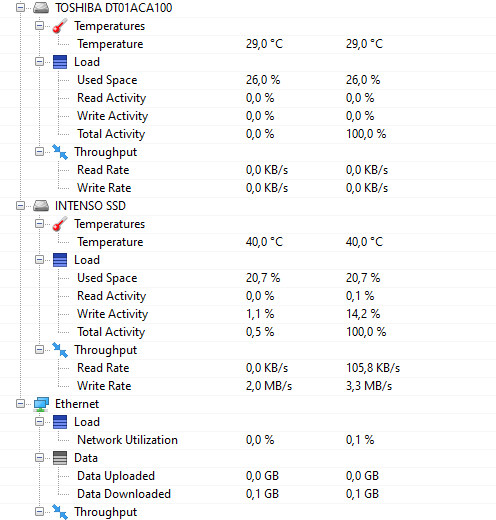The image size is (496, 520).
Task: Click the Load icon under Ethernet
Action: pos(60,422)
